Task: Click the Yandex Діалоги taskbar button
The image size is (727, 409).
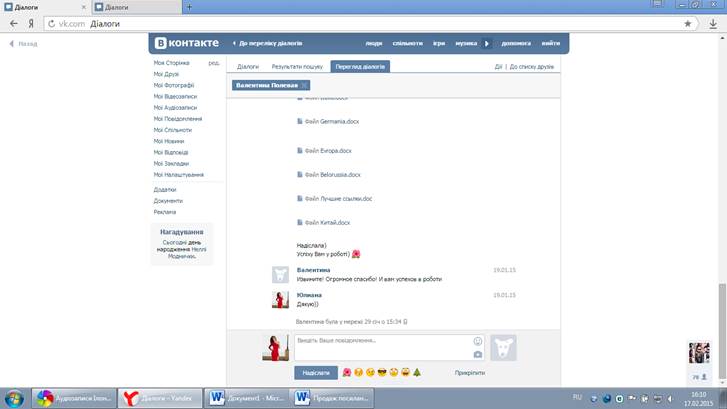Action: [x=160, y=398]
